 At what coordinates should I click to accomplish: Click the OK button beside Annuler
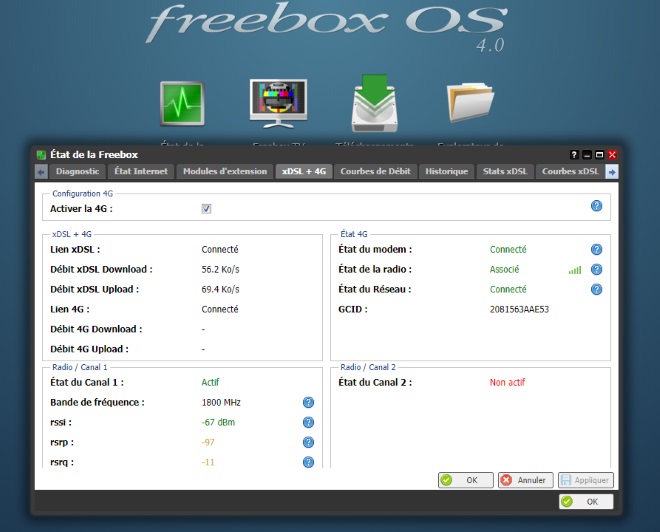click(465, 480)
